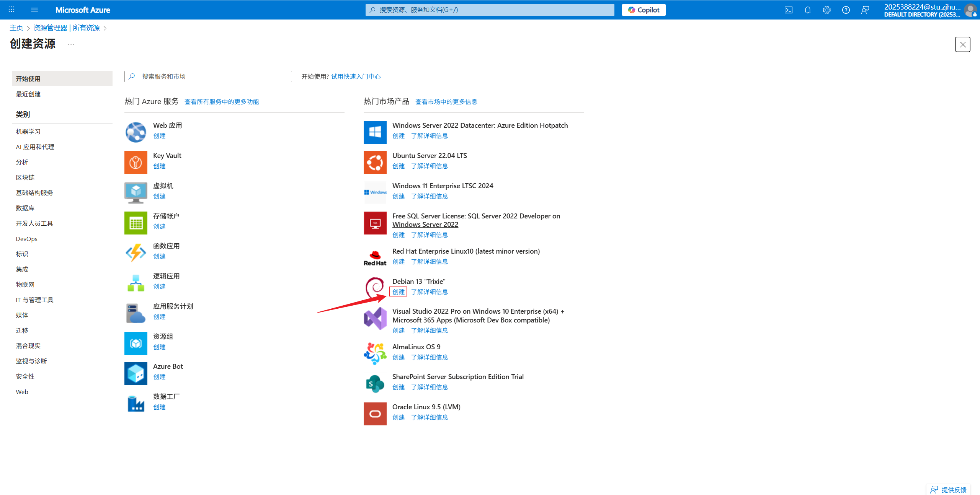
Task: Launch Cloud Shell from the top bar
Action: (789, 10)
